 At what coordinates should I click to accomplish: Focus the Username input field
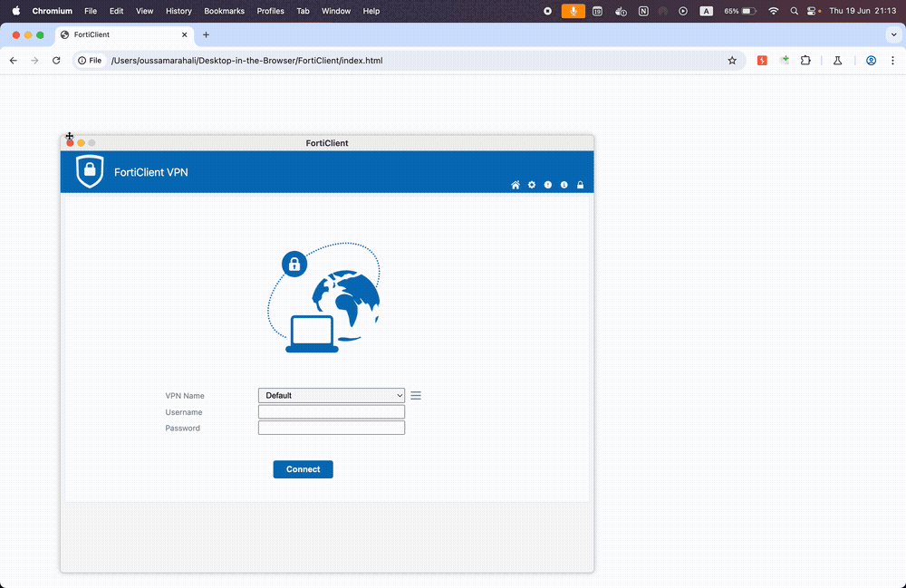[x=331, y=412]
